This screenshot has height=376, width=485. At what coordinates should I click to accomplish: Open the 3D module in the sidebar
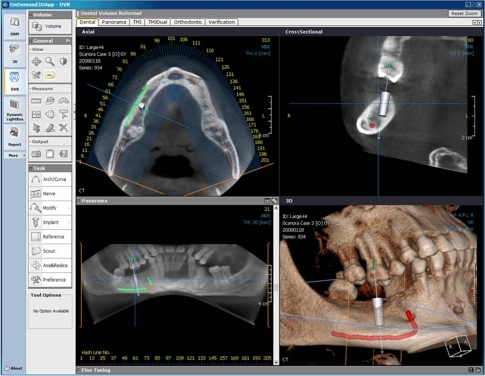point(14,53)
